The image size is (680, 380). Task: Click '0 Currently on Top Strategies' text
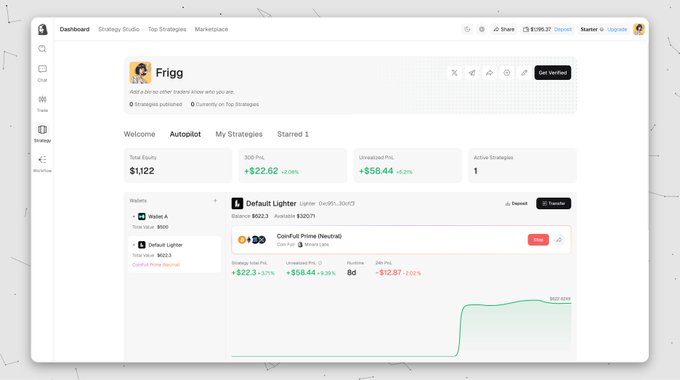tap(225, 104)
